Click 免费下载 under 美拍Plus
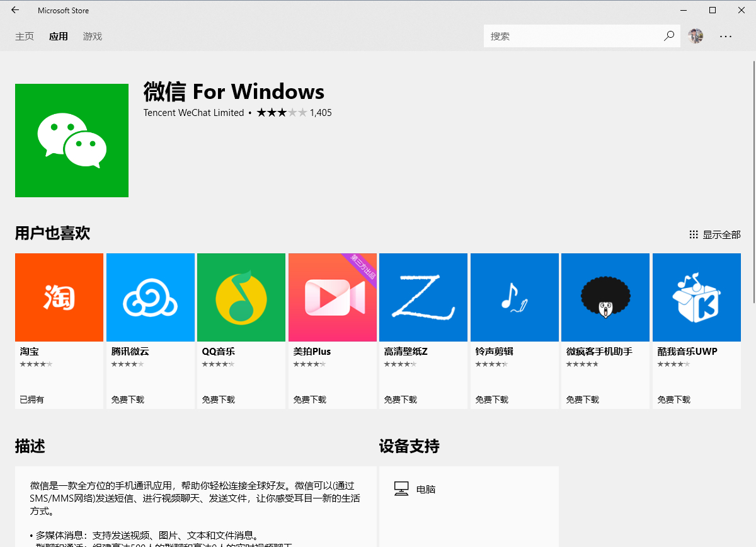756x547 pixels. pos(310,400)
